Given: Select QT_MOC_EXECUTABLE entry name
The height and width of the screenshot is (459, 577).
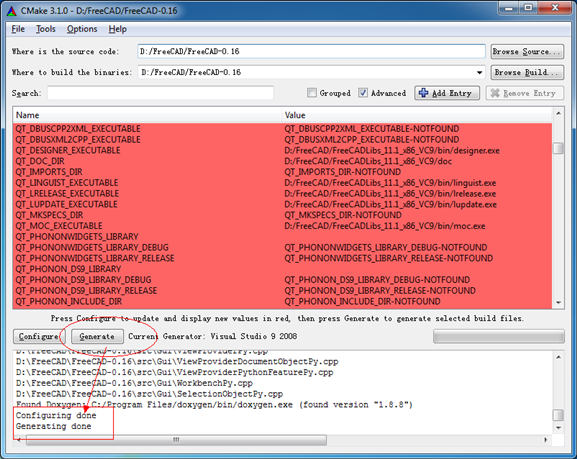Looking at the screenshot, I should (x=59, y=226).
